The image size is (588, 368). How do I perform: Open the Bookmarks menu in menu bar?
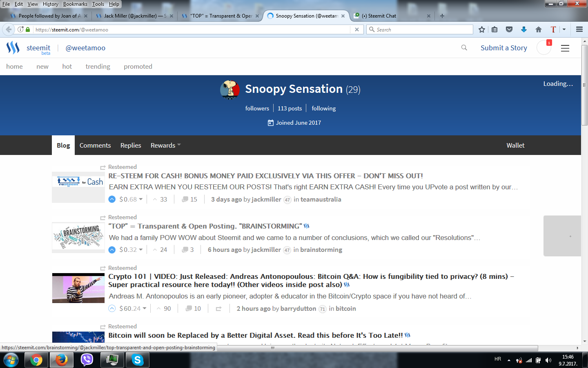coord(75,4)
